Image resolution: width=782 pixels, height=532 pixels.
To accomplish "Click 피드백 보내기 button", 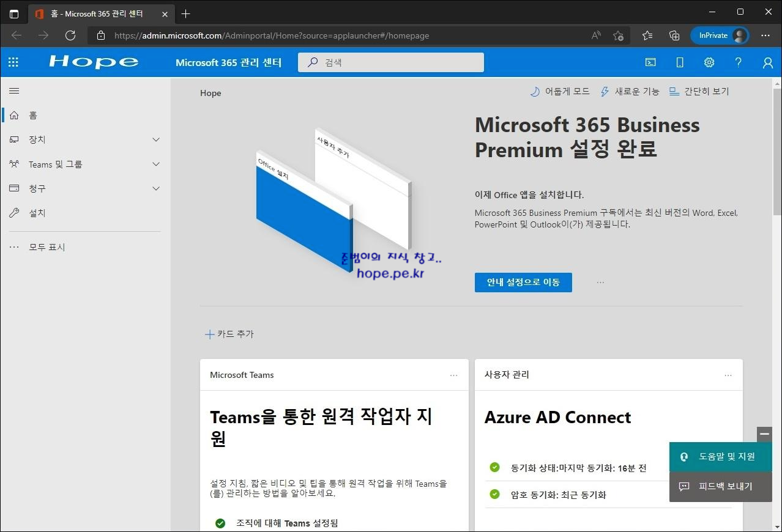I will [720, 487].
